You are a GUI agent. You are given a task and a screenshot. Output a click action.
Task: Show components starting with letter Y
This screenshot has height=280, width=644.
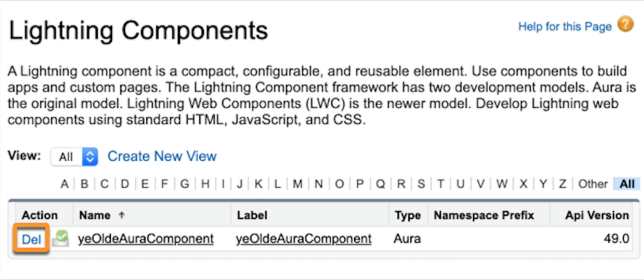point(543,184)
